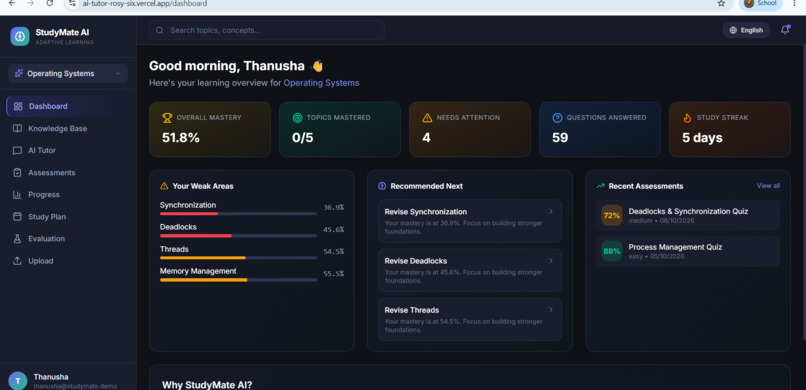This screenshot has width=806, height=390.
Task: Follow the Operating Systems link in greeting
Action: 321,83
